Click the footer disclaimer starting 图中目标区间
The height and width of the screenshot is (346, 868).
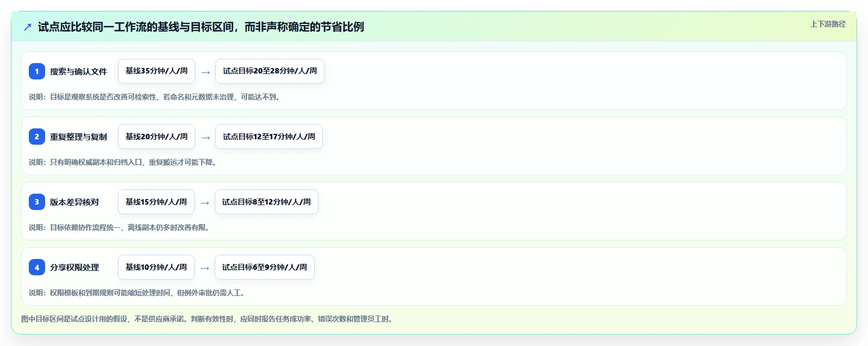(207, 319)
